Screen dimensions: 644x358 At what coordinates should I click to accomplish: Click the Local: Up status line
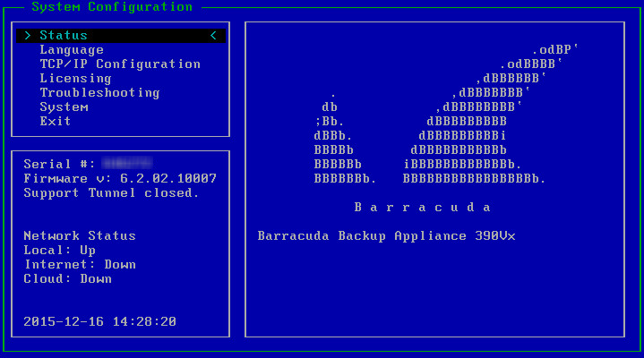point(59,250)
